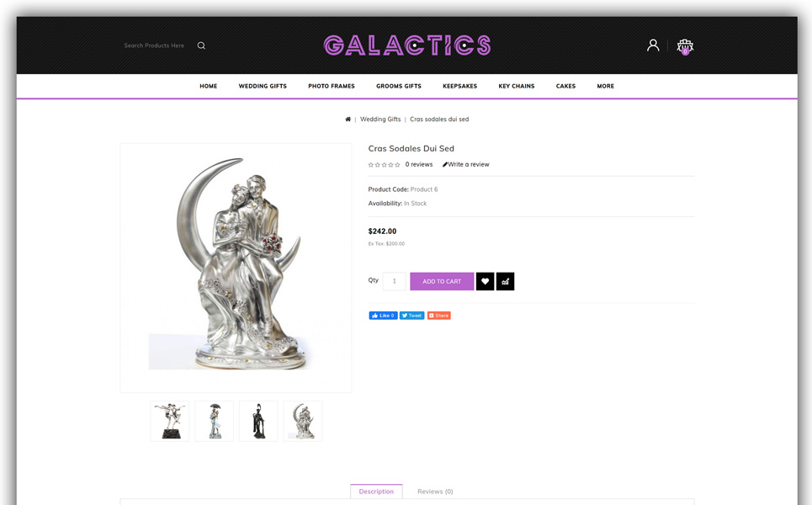812x505 pixels.
Task: Click the Facebook Like button
Action: pos(383,316)
